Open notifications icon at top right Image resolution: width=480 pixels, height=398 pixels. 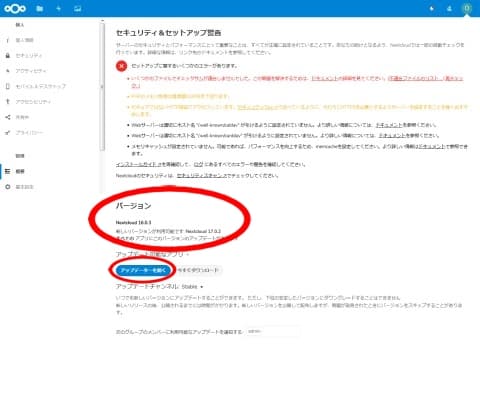coord(432,9)
